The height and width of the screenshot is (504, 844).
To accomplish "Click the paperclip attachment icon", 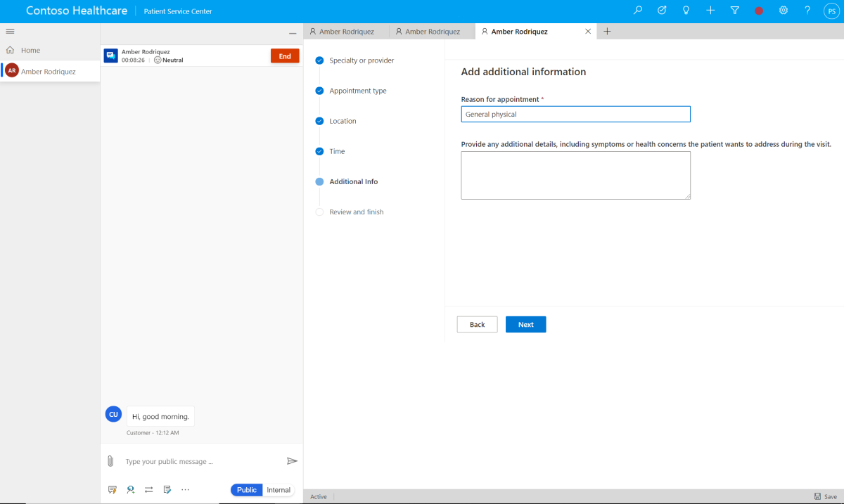I will coord(110,461).
